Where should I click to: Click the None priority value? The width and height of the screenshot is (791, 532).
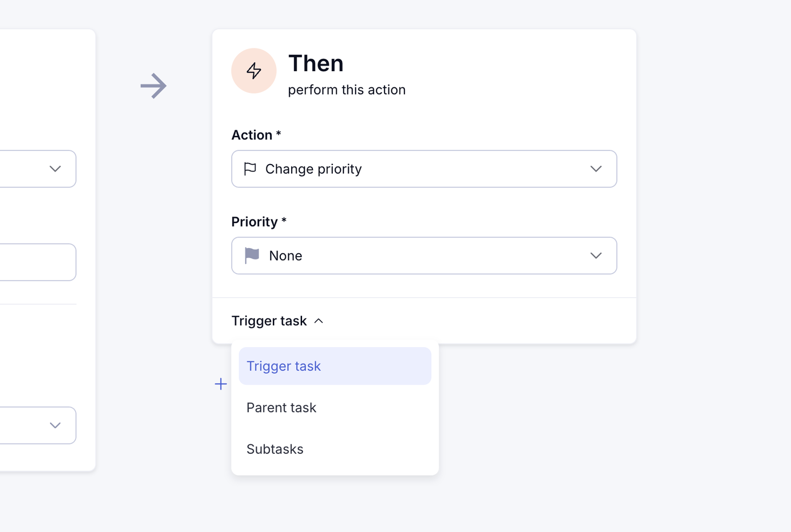285,256
